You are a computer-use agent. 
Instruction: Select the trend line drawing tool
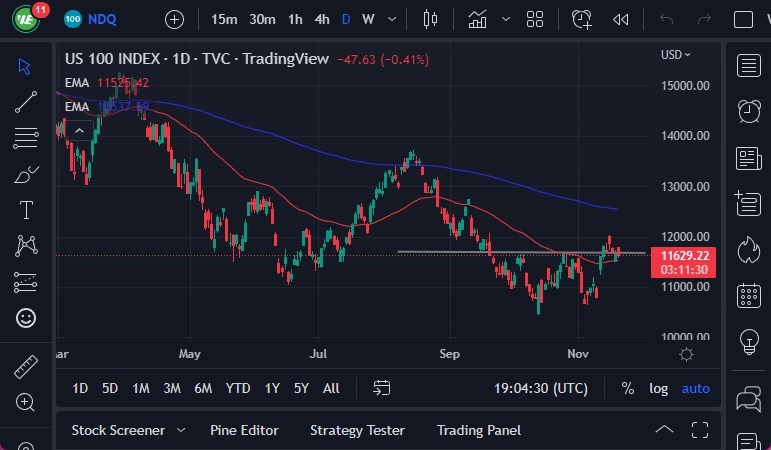pyautogui.click(x=26, y=101)
